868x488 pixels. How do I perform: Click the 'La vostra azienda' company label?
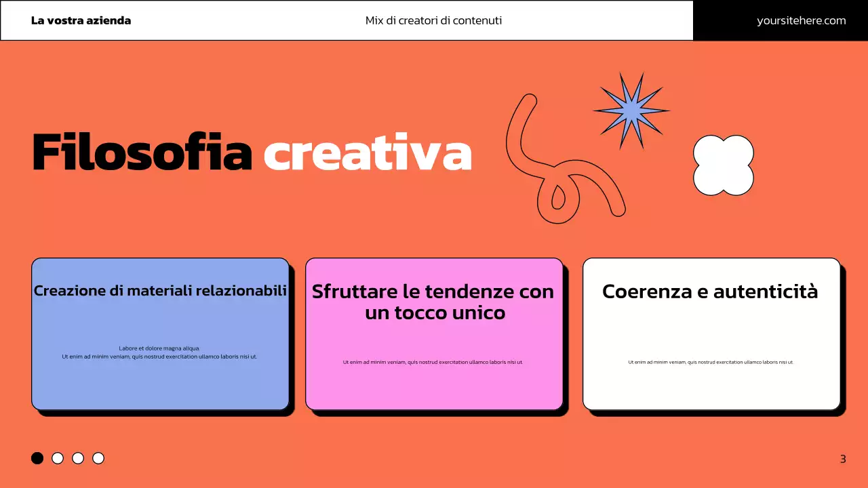pyautogui.click(x=80, y=20)
